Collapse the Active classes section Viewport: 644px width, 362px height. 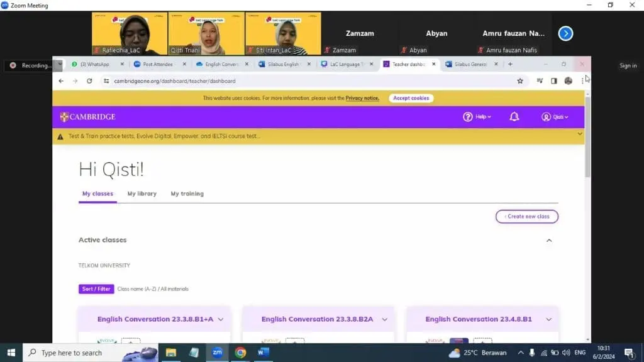(549, 240)
